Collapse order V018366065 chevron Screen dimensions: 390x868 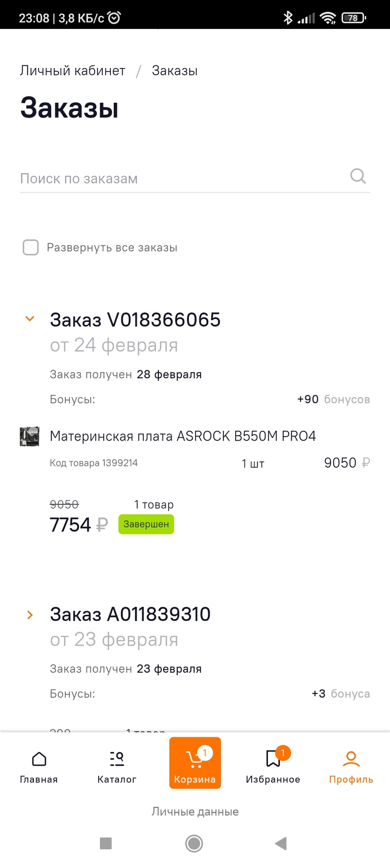coord(30,319)
